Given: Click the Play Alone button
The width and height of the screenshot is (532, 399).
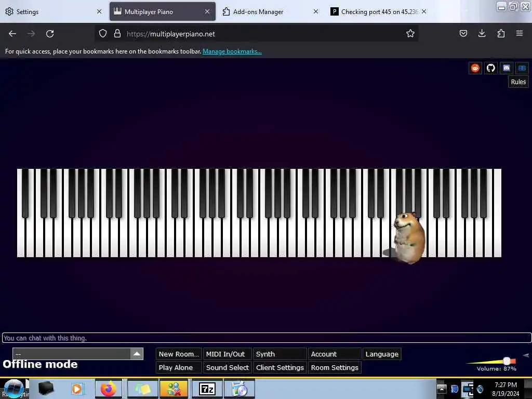Looking at the screenshot, I should (179, 367).
